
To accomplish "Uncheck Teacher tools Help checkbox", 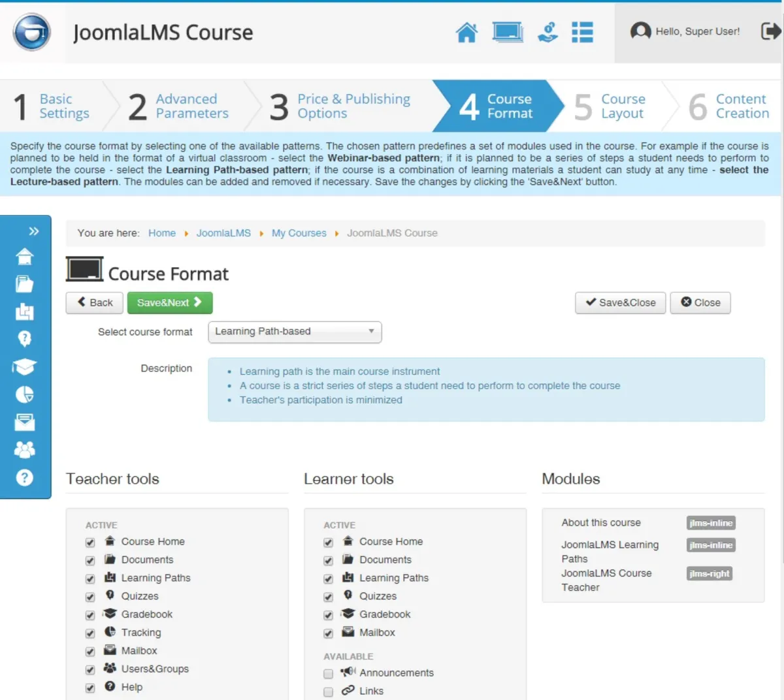I will coord(90,688).
